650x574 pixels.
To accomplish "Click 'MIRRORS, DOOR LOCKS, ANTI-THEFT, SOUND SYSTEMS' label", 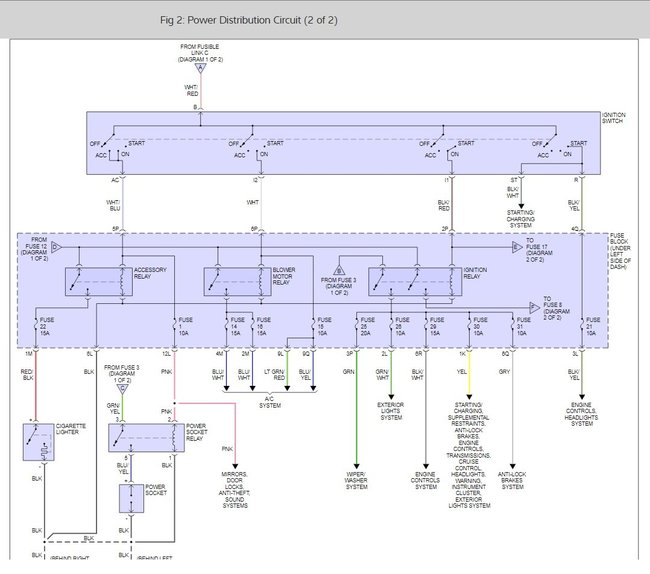I will coord(235,490).
